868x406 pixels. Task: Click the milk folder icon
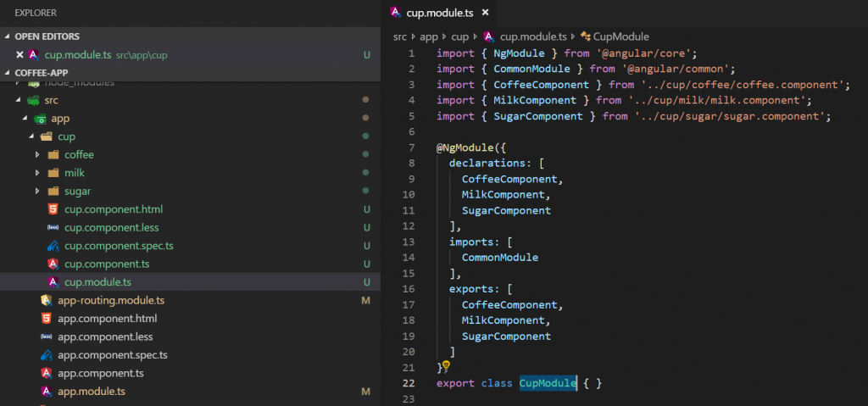coord(53,173)
